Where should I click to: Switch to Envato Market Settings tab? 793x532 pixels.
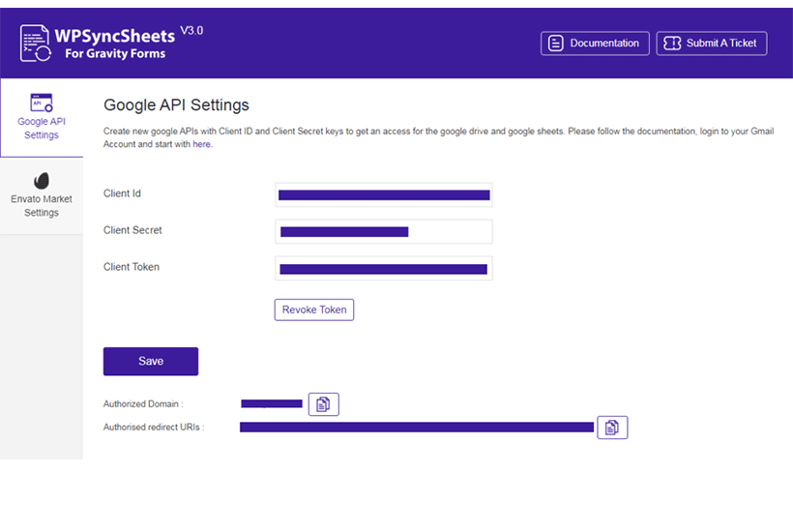click(42, 195)
